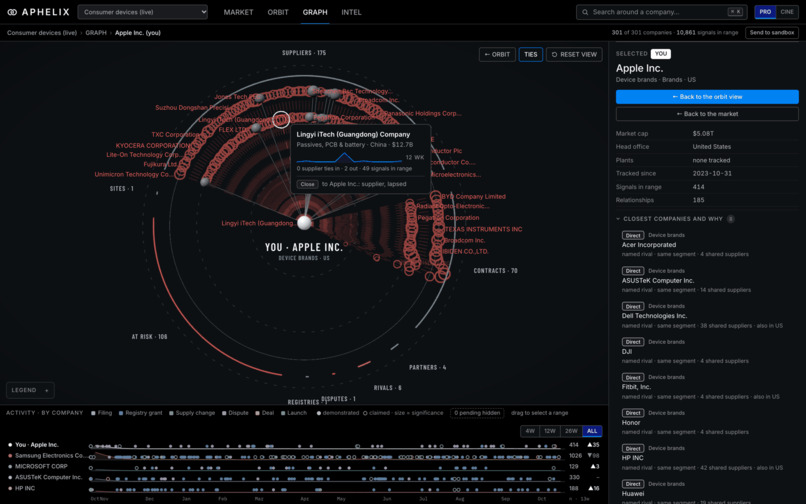Click the BYD Company Limited node label
806x504 pixels.
click(473, 196)
